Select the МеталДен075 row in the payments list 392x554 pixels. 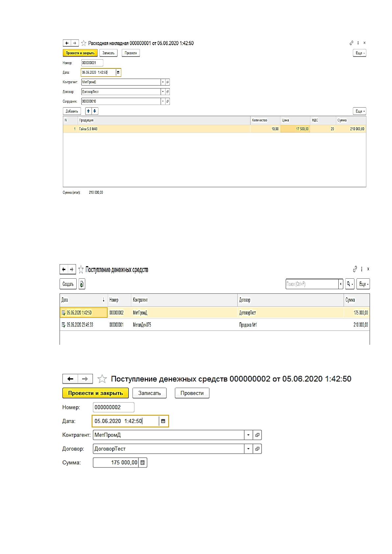pyautogui.click(x=215, y=325)
